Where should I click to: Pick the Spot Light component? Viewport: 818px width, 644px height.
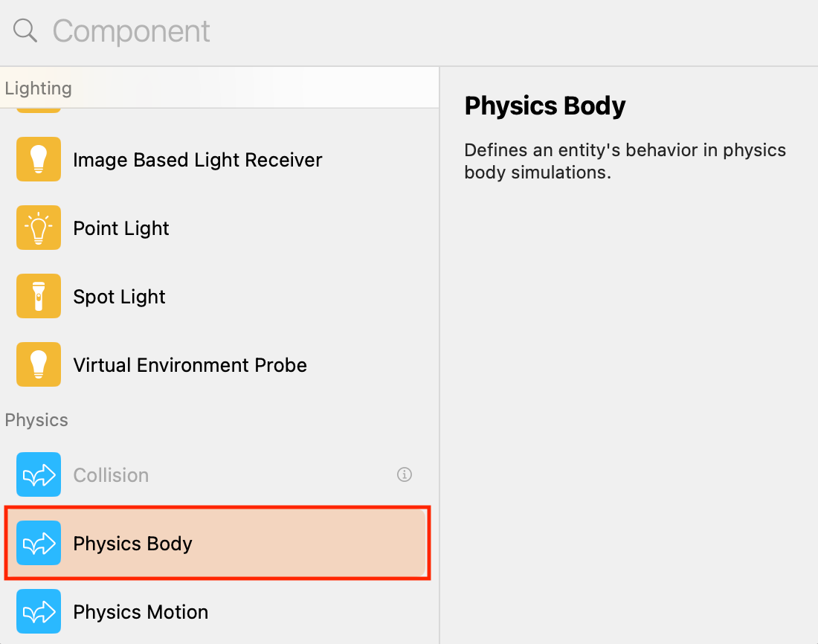pyautogui.click(x=119, y=297)
